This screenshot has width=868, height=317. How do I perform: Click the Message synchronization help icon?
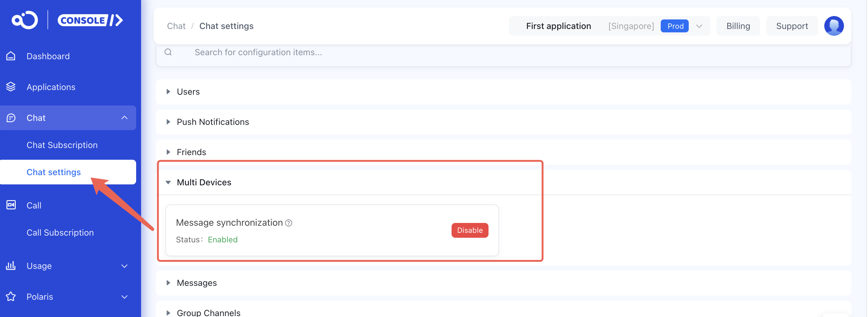tap(289, 223)
